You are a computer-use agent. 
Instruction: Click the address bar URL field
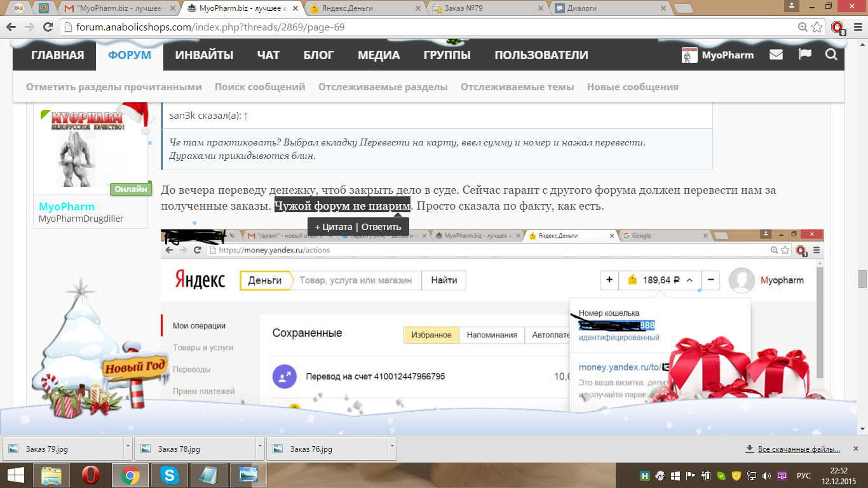click(432, 27)
